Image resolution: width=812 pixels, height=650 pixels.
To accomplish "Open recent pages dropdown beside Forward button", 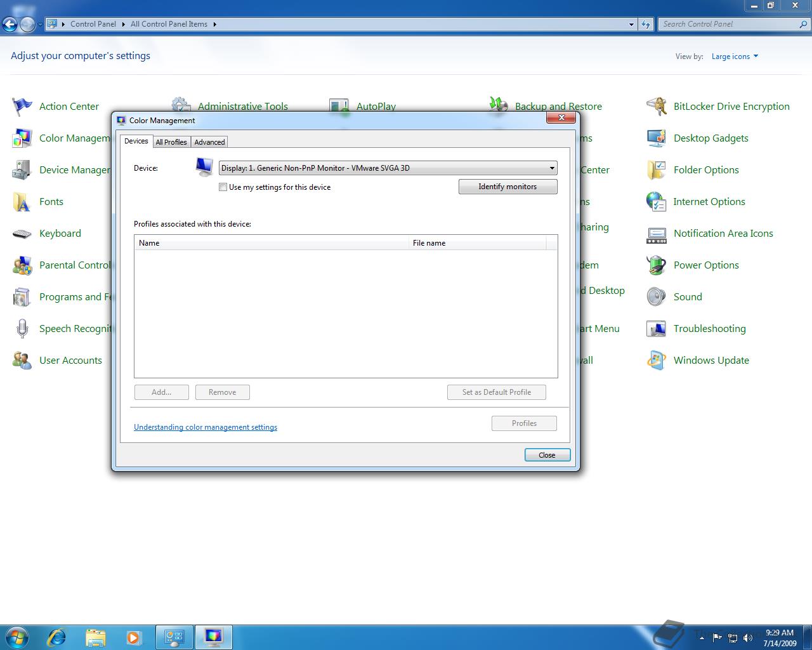I will (x=40, y=25).
